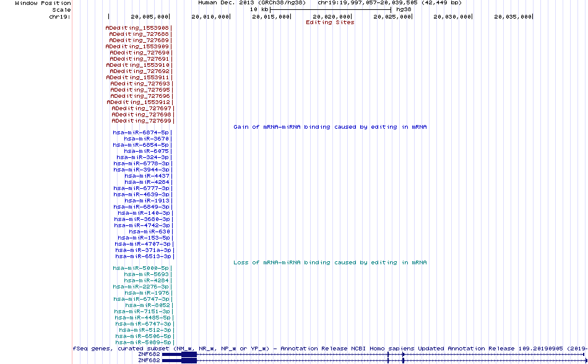Select the hsa-miR-1976 miRNA
The image size is (588, 364).
click(x=147, y=293)
